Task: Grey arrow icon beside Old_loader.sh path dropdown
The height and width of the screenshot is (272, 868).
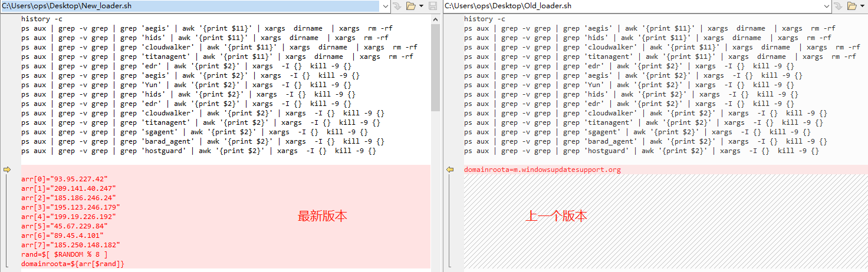Action: (838, 6)
